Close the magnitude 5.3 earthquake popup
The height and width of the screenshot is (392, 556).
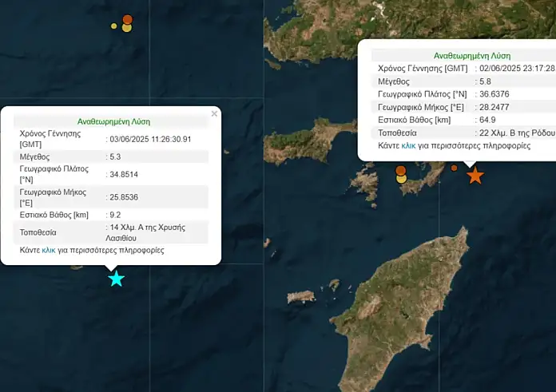214,114
